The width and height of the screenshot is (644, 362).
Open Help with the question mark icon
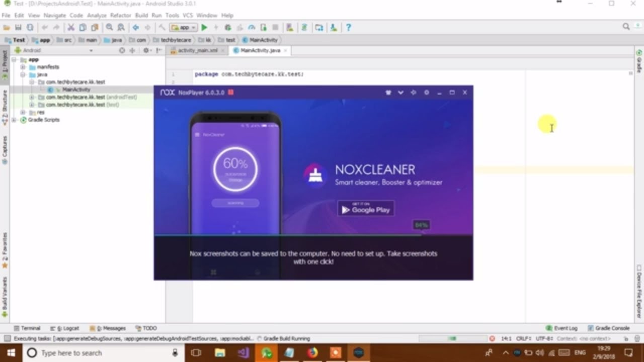point(348,28)
